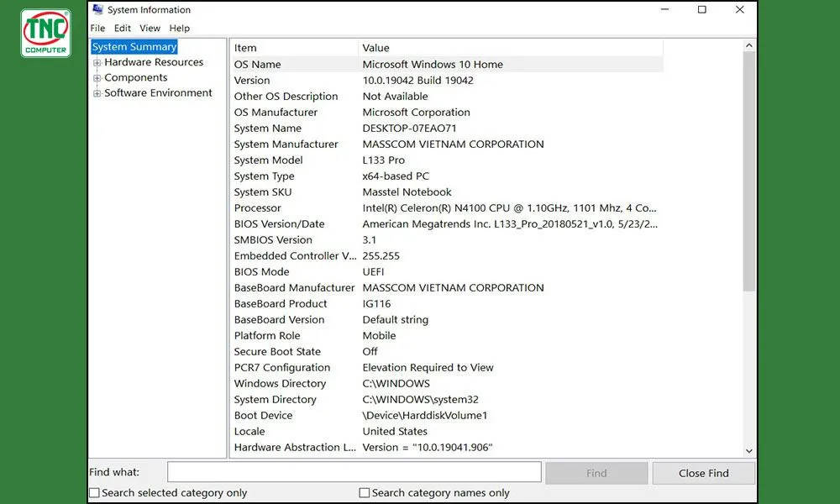The width and height of the screenshot is (840, 504).
Task: Enable Search category names only
Action: pyautogui.click(x=364, y=493)
